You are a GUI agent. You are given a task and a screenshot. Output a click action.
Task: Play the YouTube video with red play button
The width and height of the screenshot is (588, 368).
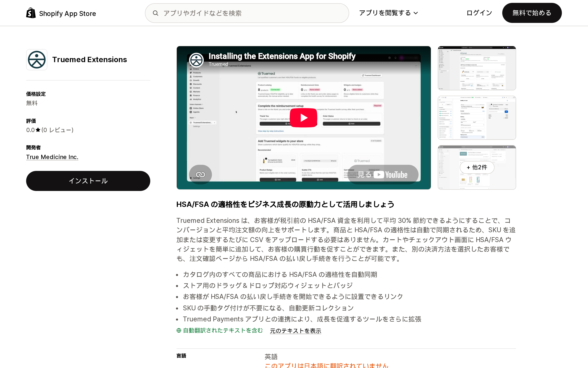coord(303,118)
